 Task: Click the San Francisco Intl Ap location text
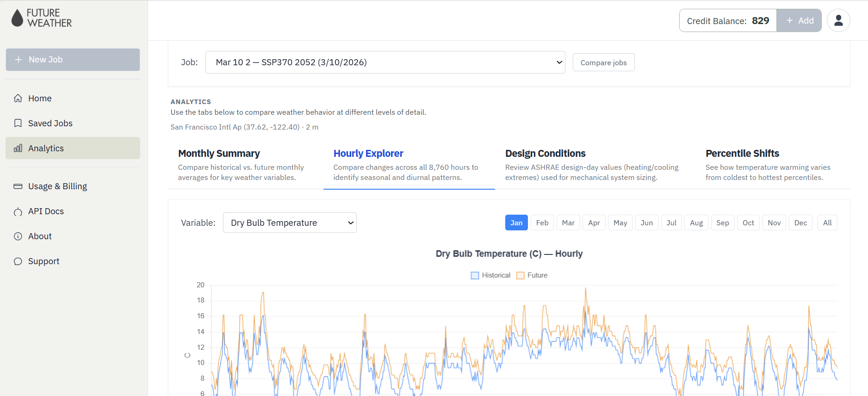point(244,127)
